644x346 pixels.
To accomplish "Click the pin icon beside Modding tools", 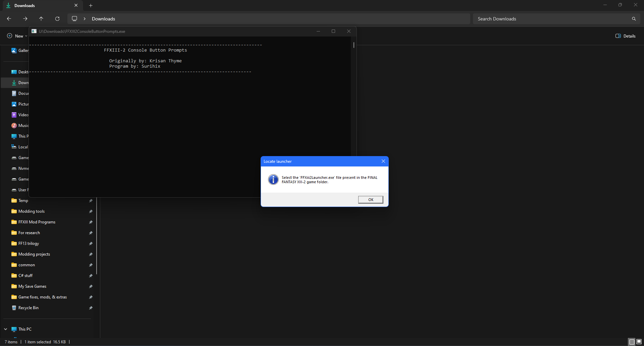I will point(91,211).
